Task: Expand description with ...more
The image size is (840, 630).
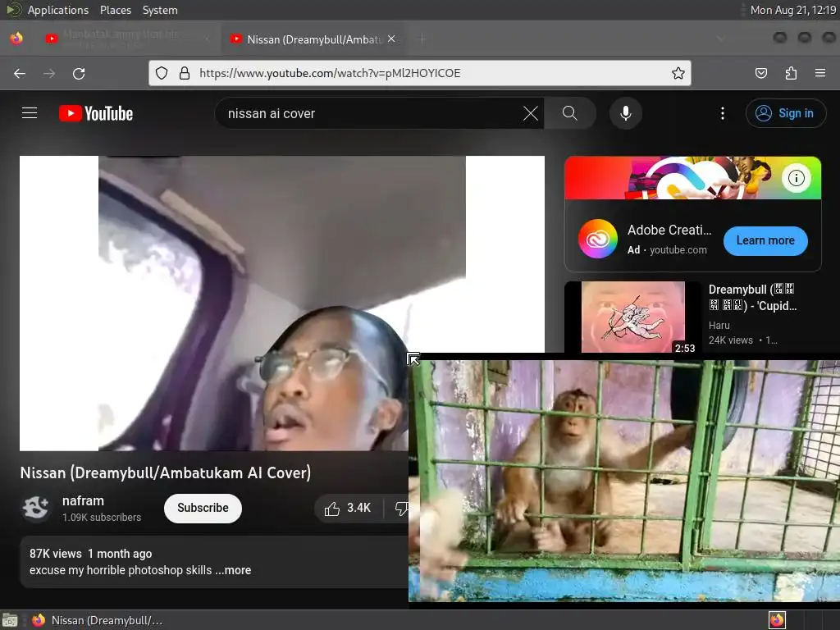Action: pos(233,570)
